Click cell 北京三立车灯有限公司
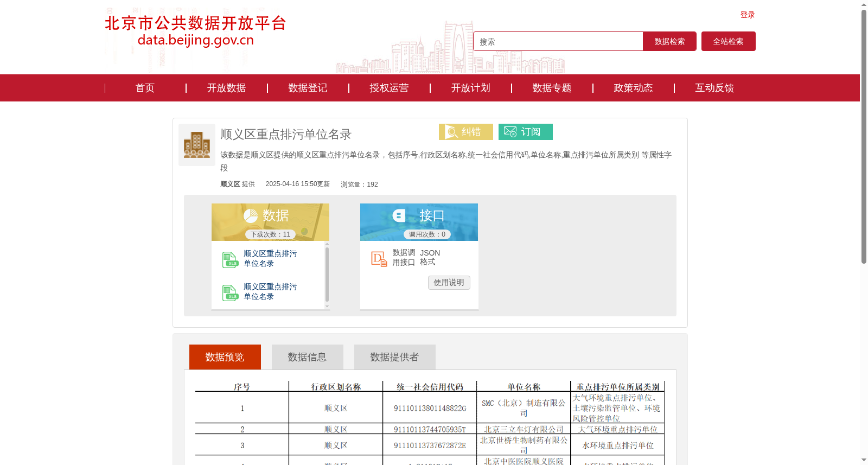The height and width of the screenshot is (465, 868). pyautogui.click(x=524, y=429)
